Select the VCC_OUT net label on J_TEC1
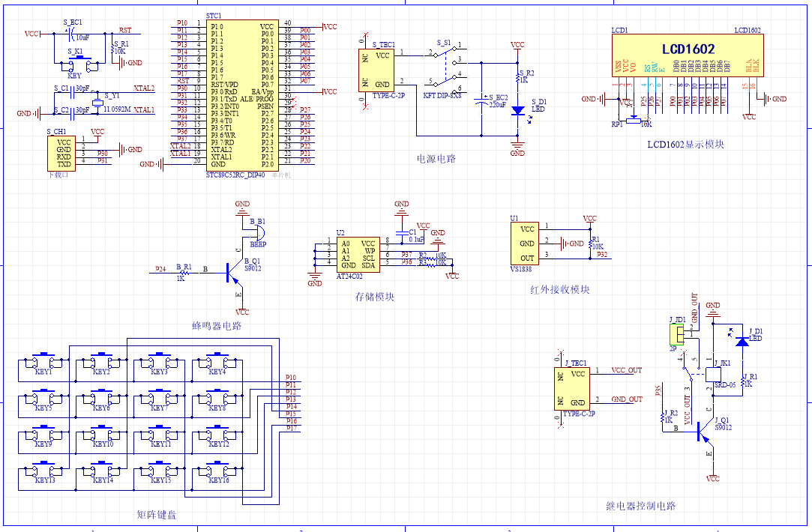Image resolution: width=812 pixels, height=532 pixels. coord(627,371)
